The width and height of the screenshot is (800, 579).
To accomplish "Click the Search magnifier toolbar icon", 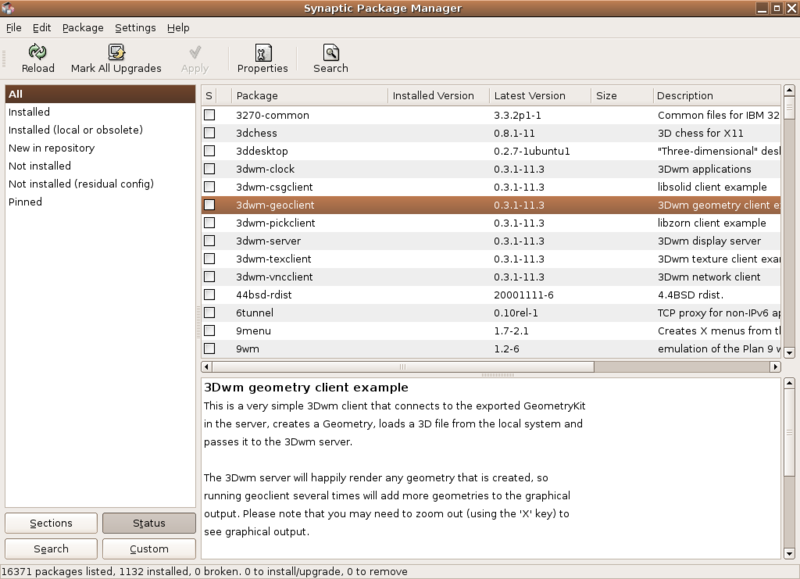I will 331,52.
